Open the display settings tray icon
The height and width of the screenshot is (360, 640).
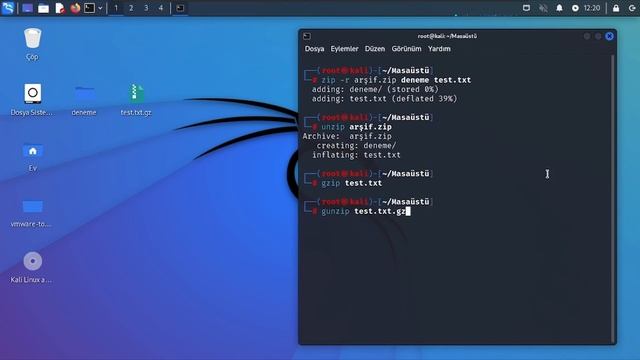coord(527,8)
